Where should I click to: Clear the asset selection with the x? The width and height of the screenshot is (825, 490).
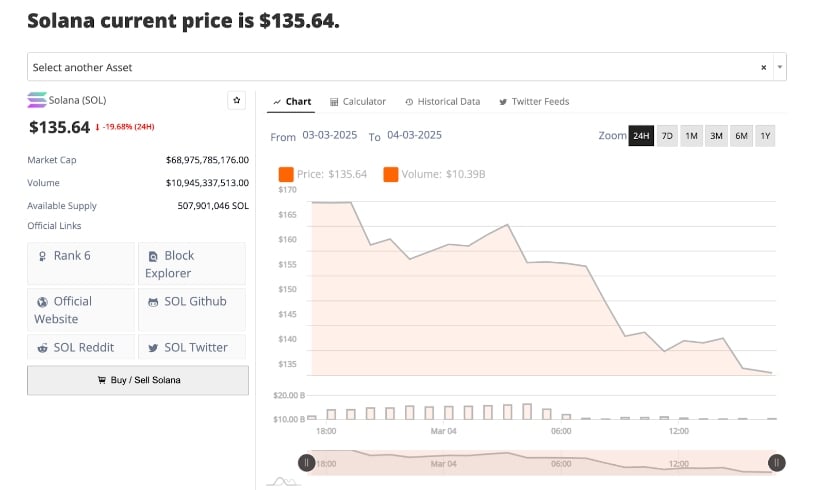coord(763,67)
